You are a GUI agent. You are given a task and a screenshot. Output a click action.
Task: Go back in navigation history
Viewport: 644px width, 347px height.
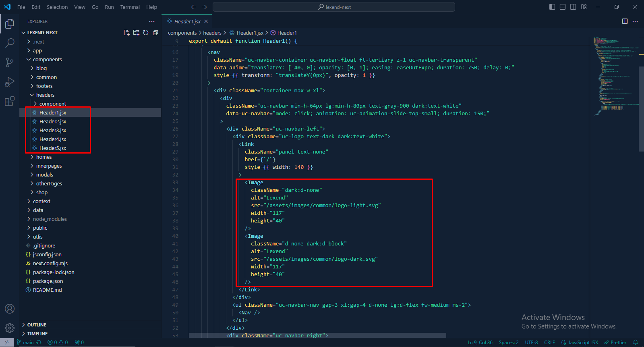pos(194,7)
